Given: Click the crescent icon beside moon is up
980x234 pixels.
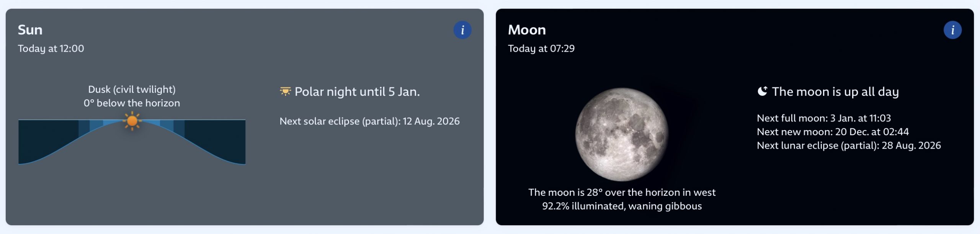Looking at the screenshot, I should pyautogui.click(x=762, y=92).
